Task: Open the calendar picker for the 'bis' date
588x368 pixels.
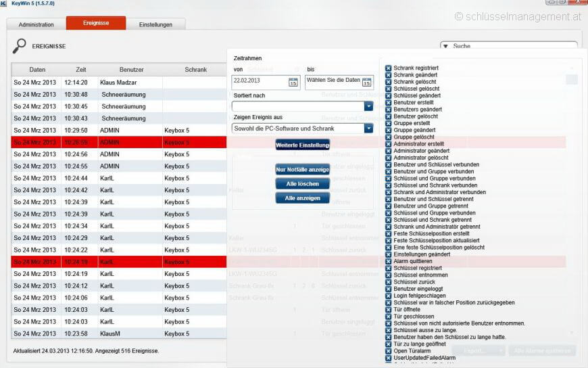Action: click(367, 83)
